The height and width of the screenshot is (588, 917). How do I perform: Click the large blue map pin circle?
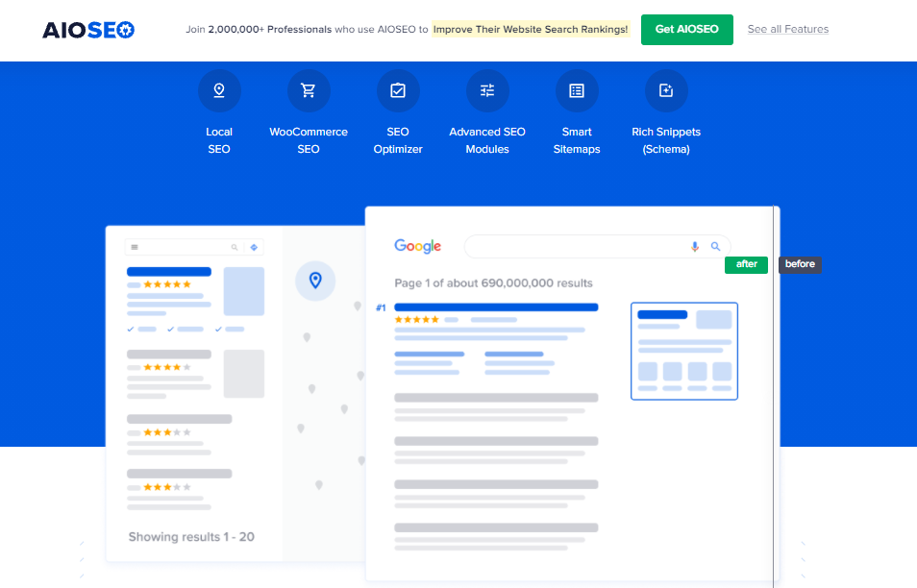point(315,281)
